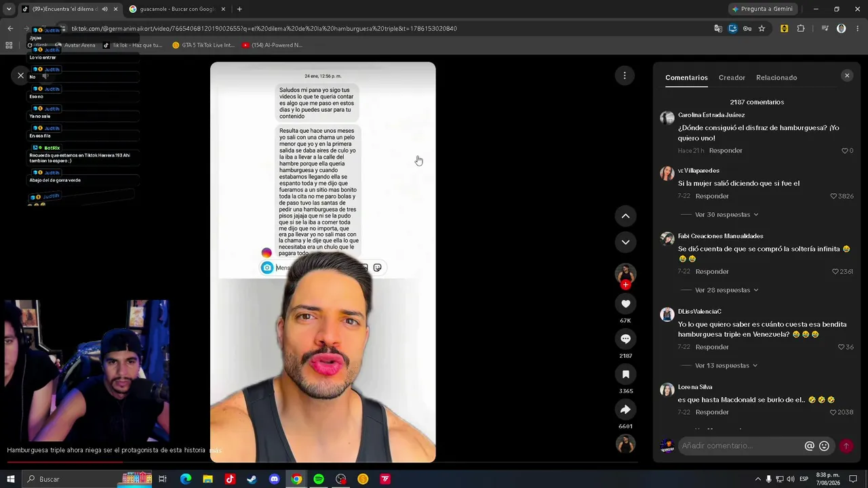Close the comments side panel

click(846, 76)
